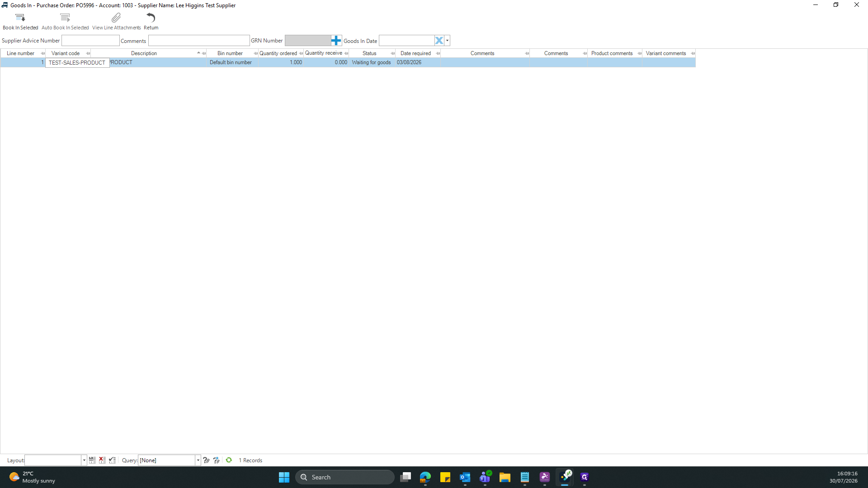Pin the Variant comments column
Viewport: 868px width, 488px height.
pos(693,53)
